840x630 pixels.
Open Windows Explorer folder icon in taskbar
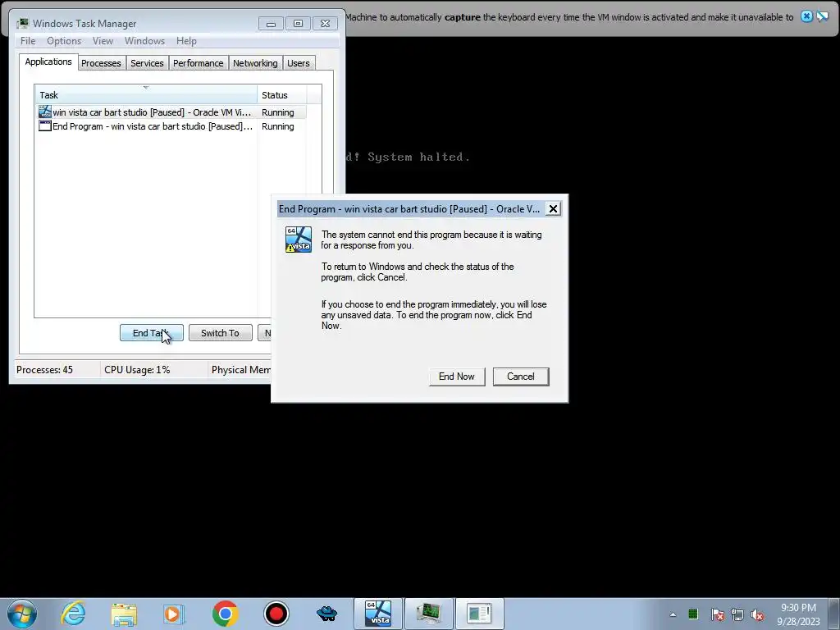pyautogui.click(x=124, y=614)
